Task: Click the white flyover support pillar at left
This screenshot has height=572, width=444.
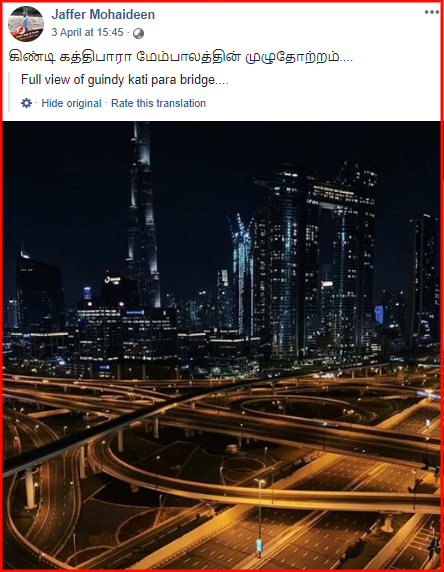Action: click(30, 489)
